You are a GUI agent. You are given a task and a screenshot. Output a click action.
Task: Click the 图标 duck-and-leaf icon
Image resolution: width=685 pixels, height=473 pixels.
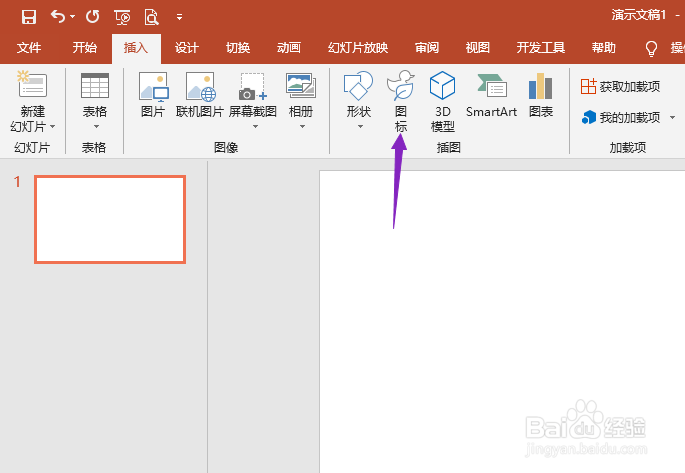tap(401, 85)
